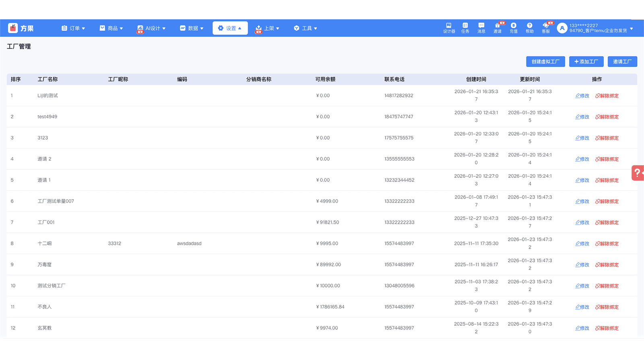This screenshot has height=362, width=644.
Task: Select the 更新时间 column header
Action: pos(530,79)
